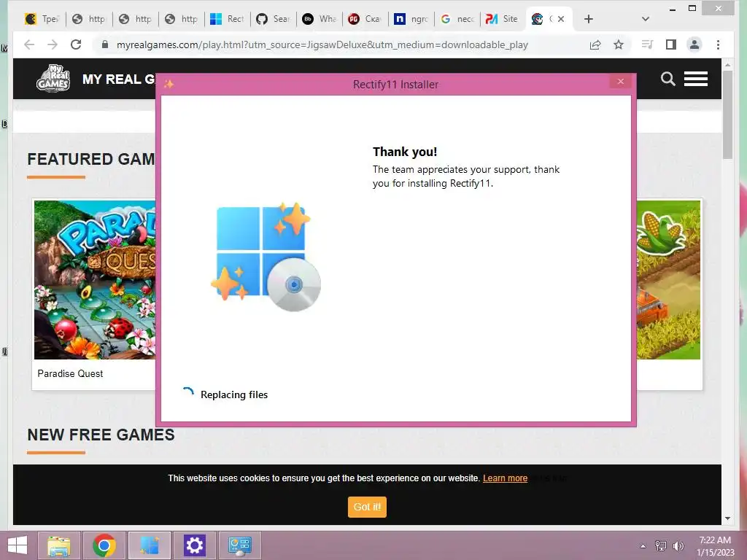The width and height of the screenshot is (747, 560).
Task: Open the farm game thumbnail with corn
Action: click(x=668, y=279)
